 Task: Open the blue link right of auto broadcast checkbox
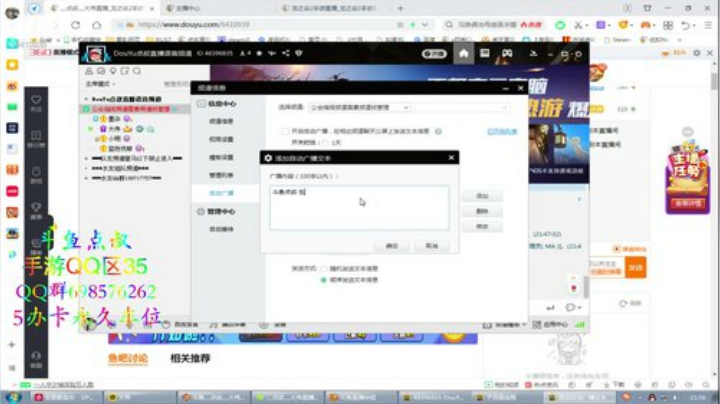point(502,132)
